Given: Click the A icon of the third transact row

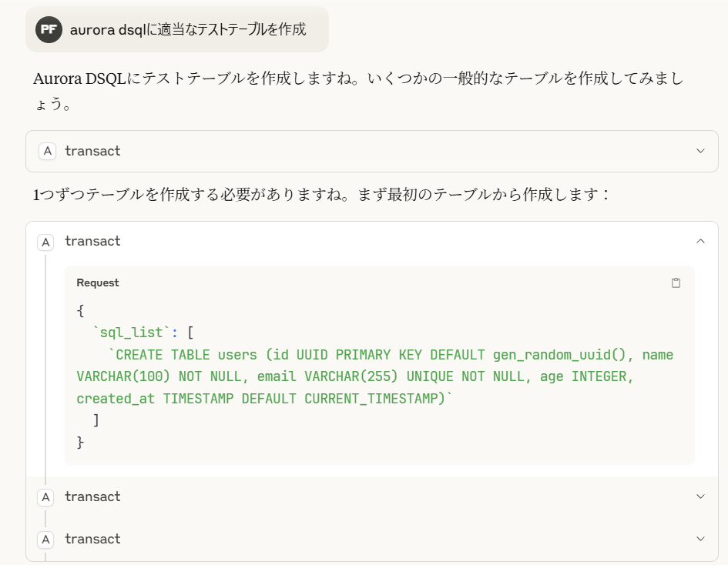Looking at the screenshot, I should pyautogui.click(x=45, y=497).
